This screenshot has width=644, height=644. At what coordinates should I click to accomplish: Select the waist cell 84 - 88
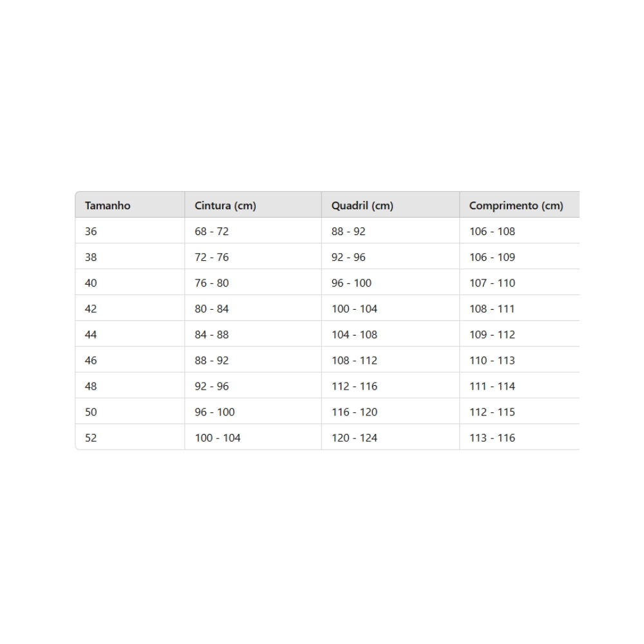click(x=211, y=334)
